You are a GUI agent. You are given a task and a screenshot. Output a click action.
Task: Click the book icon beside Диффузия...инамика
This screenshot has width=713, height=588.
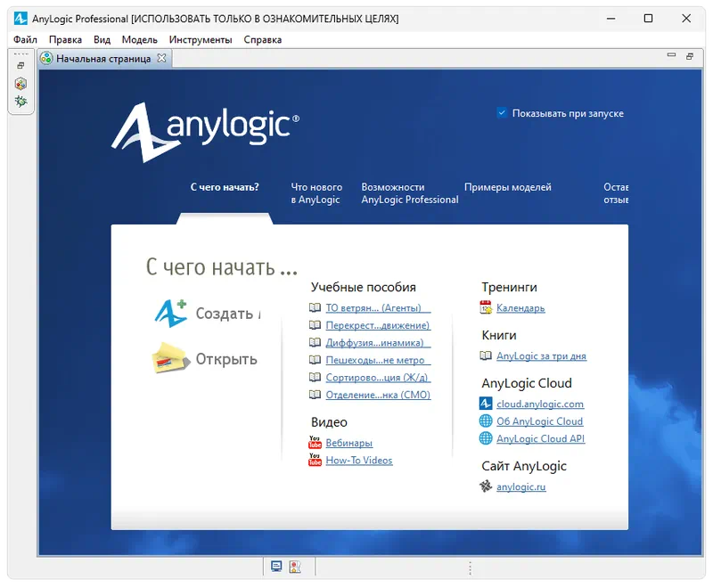pos(315,342)
